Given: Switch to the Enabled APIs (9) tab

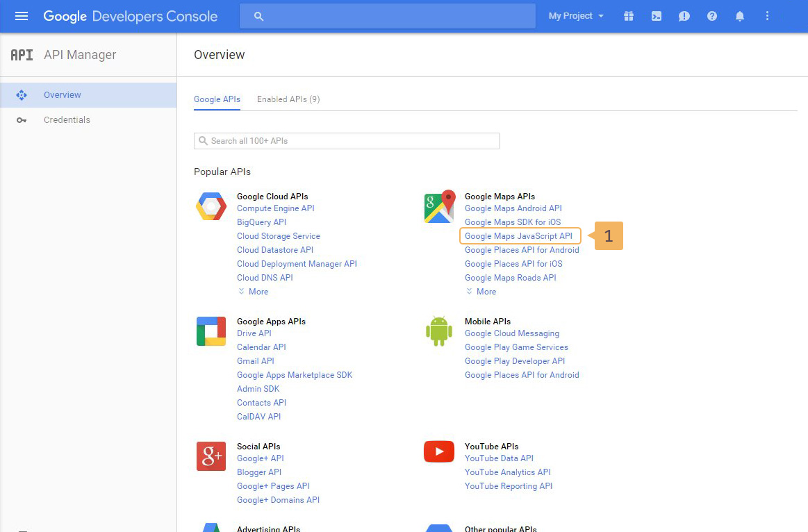Looking at the screenshot, I should pos(288,99).
